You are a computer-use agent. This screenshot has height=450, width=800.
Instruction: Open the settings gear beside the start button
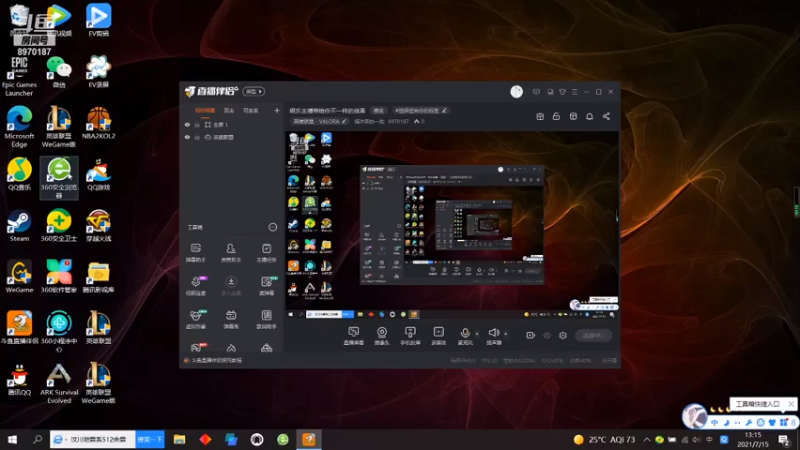(x=563, y=335)
